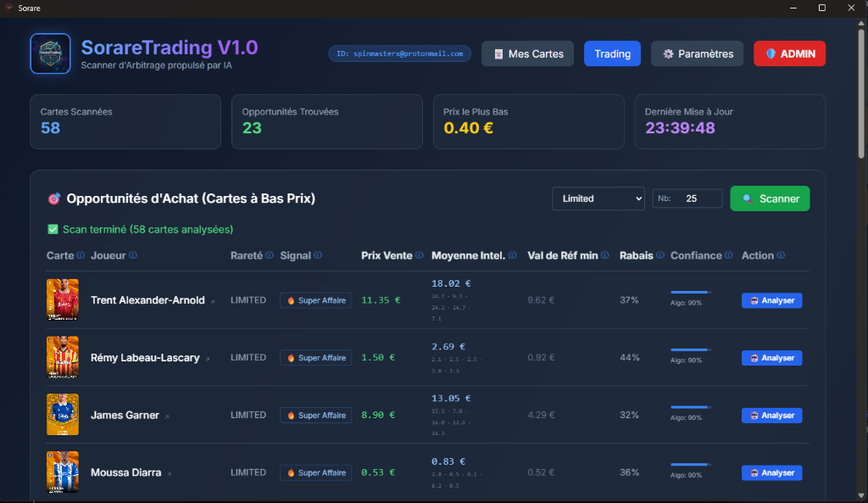The image size is (868, 503).
Task: Open external link arrow for Trent Alexander-Arnold
Action: point(213,301)
